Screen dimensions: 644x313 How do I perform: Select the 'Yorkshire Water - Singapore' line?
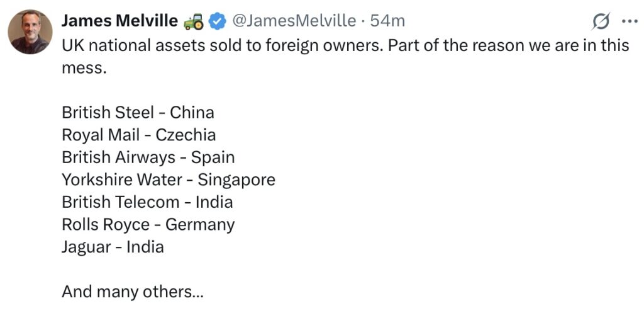tap(169, 179)
